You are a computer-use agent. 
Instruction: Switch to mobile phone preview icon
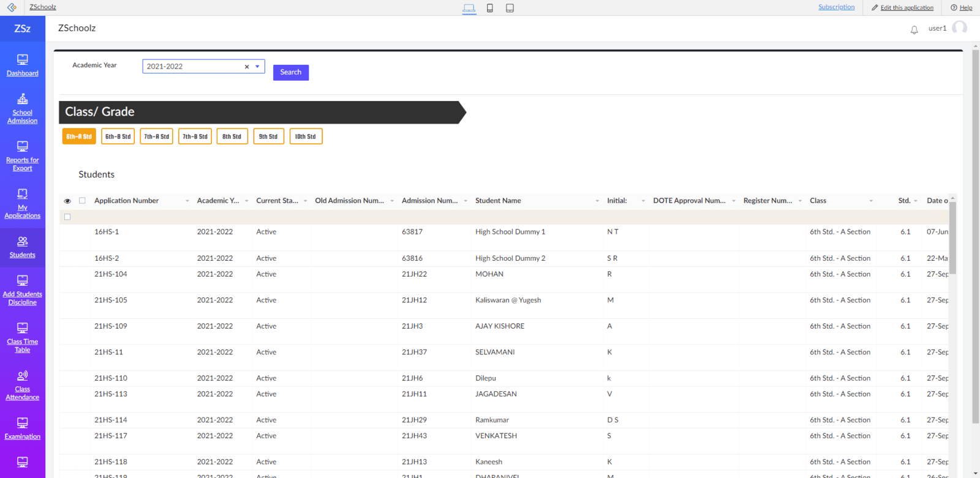click(490, 8)
